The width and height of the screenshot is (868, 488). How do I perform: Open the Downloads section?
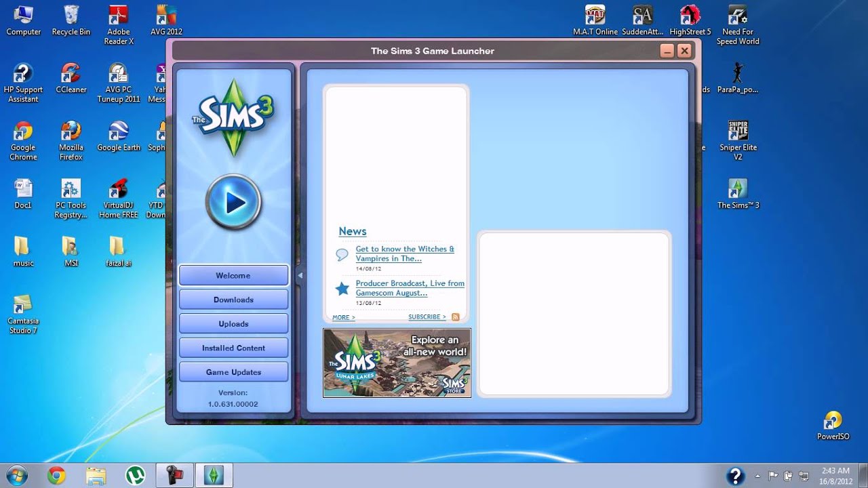pos(233,300)
